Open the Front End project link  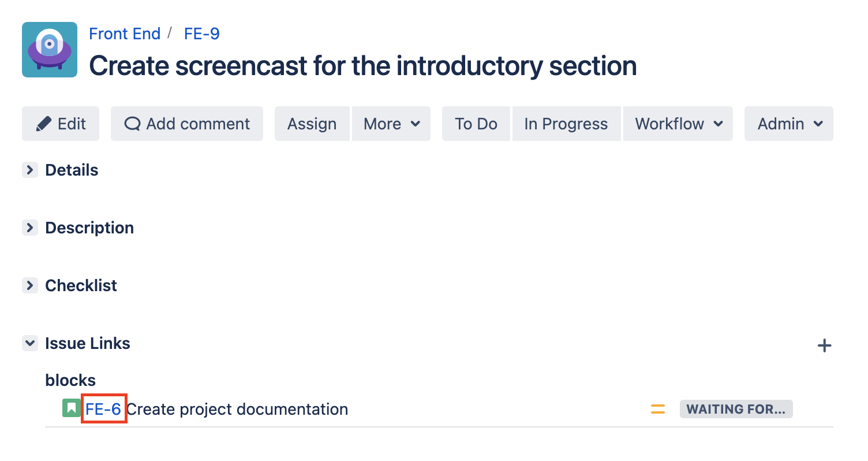(x=125, y=34)
